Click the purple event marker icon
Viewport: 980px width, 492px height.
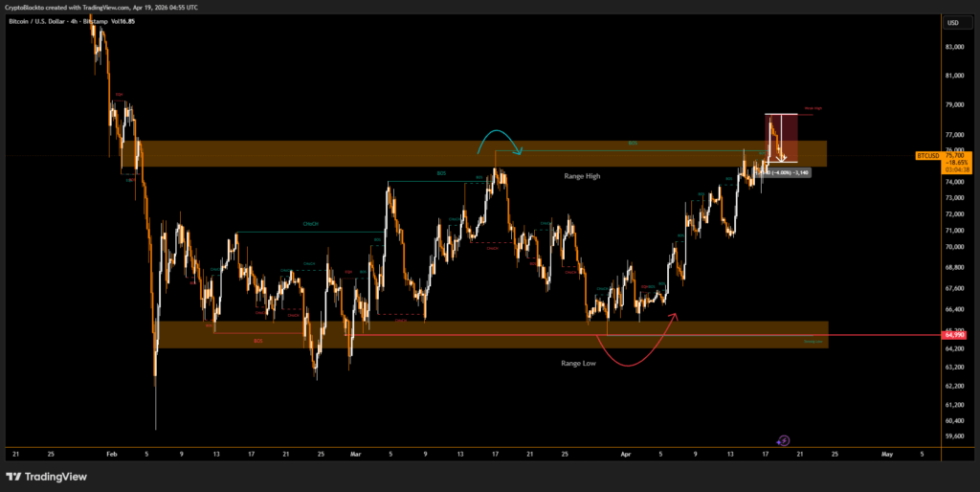coord(784,440)
